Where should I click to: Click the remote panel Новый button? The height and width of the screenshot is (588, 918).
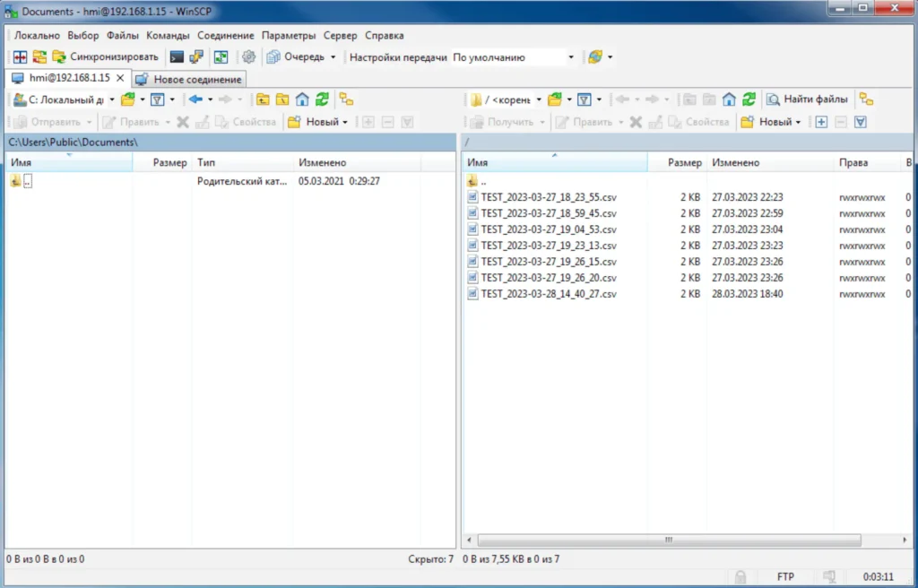pyautogui.click(x=769, y=122)
